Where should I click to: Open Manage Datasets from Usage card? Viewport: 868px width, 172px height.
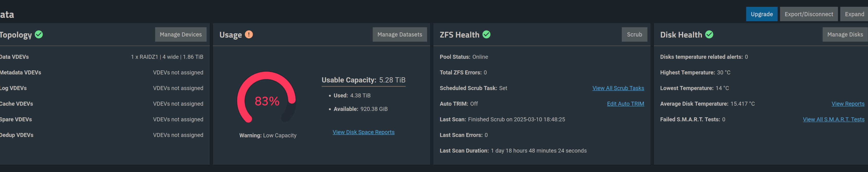click(x=400, y=34)
